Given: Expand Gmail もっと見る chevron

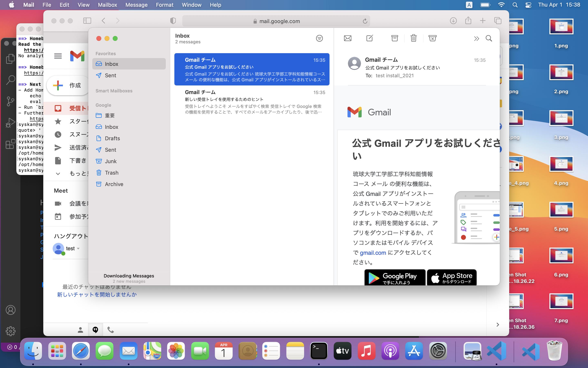Looking at the screenshot, I should (58, 174).
